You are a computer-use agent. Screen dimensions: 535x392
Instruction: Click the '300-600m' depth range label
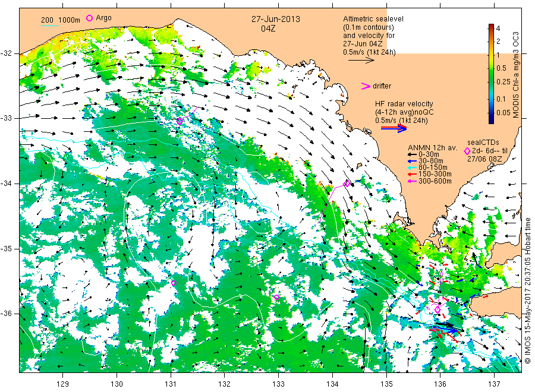tap(435, 181)
